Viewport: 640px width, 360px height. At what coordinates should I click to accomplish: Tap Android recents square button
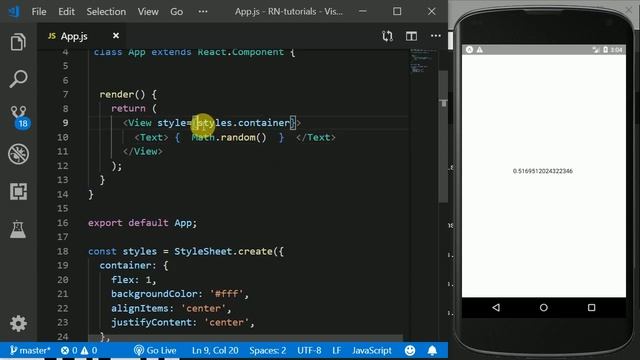[x=591, y=307]
